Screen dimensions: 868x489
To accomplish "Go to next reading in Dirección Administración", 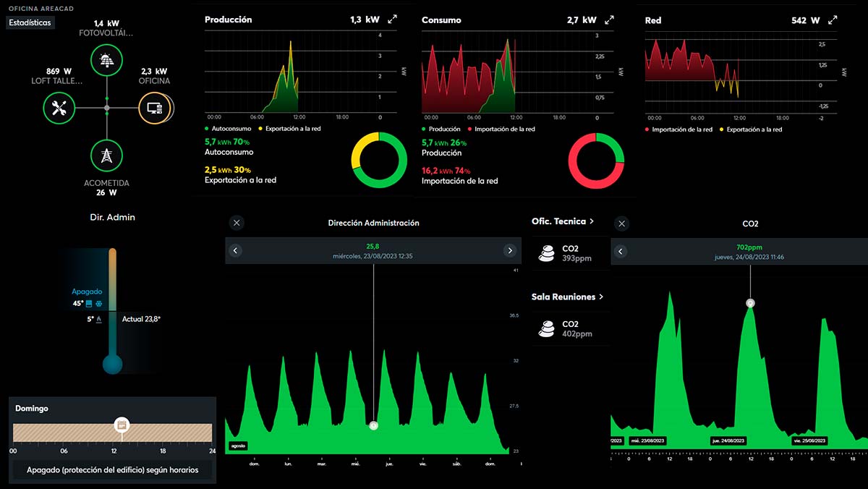I will pos(510,250).
